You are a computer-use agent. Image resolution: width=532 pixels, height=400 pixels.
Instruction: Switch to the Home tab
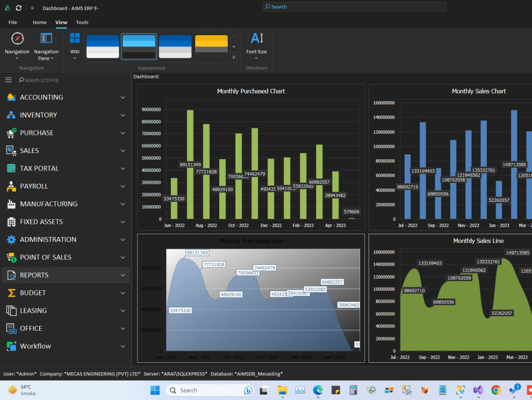coord(39,22)
